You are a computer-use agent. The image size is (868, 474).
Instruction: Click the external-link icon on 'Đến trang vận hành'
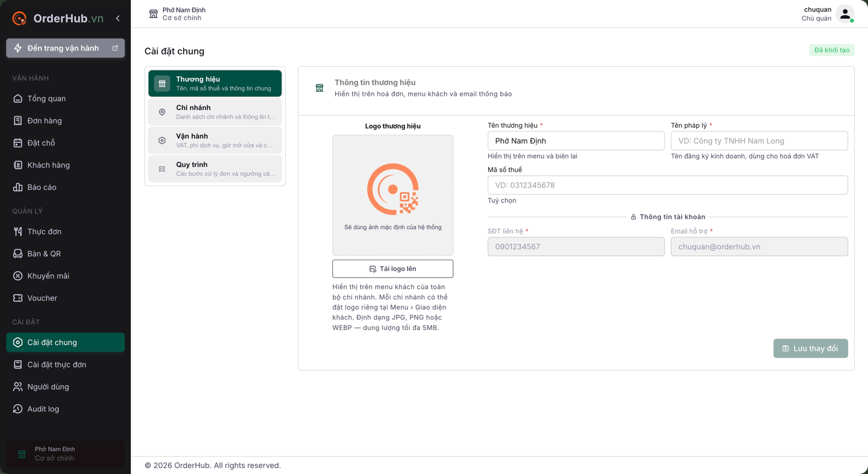[x=115, y=48]
